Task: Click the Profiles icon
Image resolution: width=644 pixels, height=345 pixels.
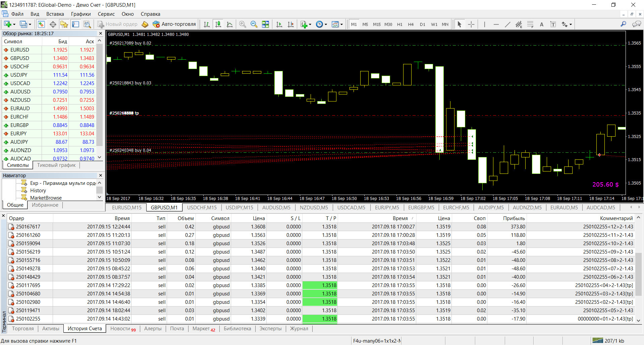Action: coord(23,24)
